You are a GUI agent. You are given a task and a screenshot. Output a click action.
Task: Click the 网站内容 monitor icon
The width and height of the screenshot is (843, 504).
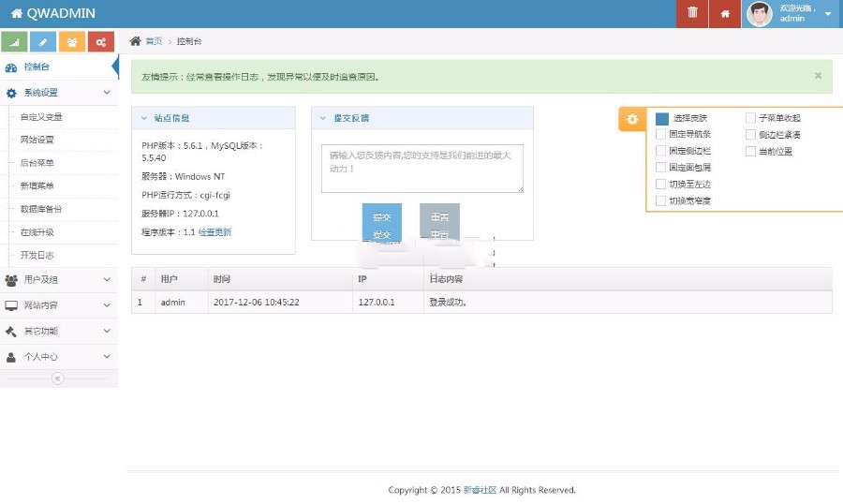[x=11, y=305]
